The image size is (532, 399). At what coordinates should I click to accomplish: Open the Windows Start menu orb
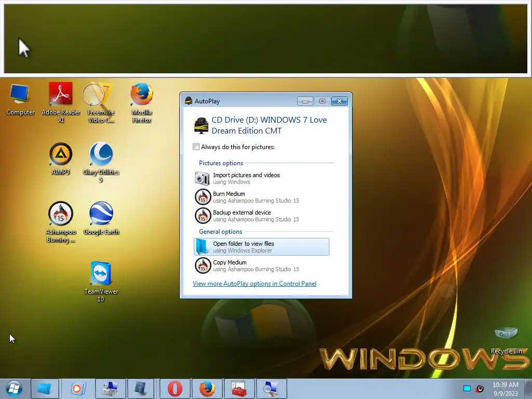pyautogui.click(x=14, y=389)
